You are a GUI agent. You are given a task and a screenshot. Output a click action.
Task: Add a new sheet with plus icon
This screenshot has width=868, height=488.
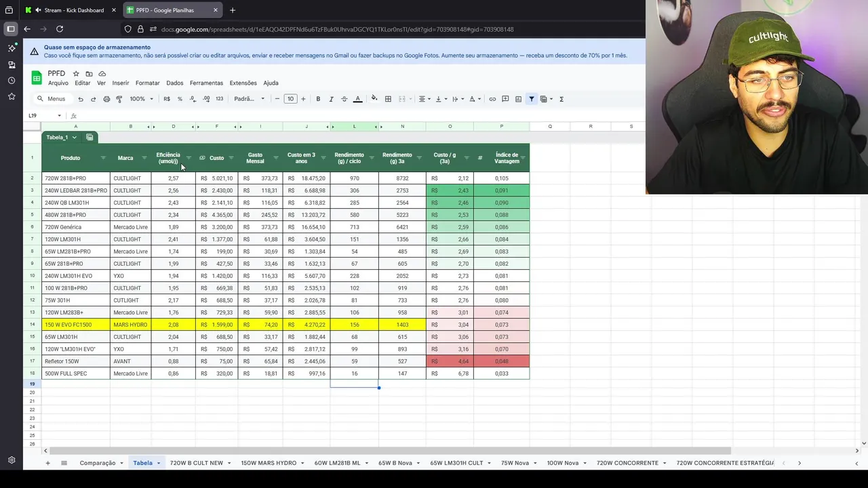pos(47,463)
